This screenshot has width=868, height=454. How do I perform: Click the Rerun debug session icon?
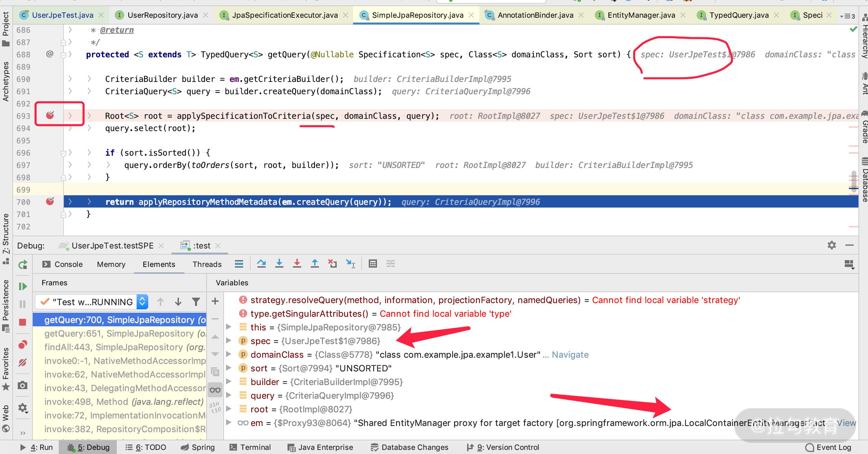coord(23,265)
